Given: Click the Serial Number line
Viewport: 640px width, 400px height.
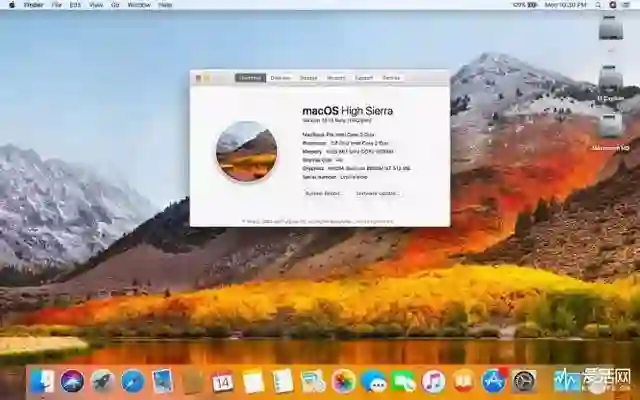Looking at the screenshot, I should (335, 177).
